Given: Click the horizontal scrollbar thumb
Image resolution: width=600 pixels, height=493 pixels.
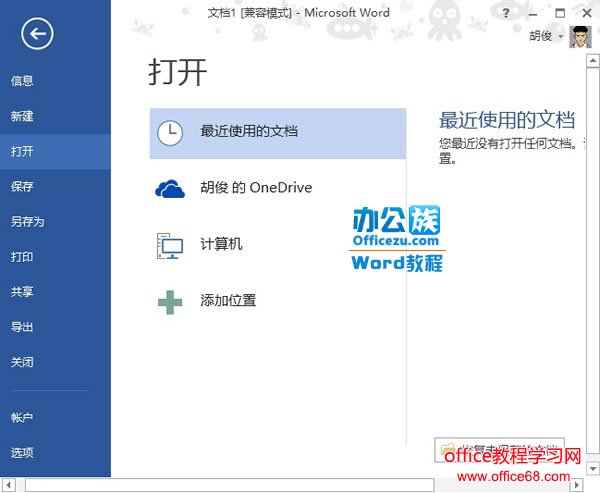Looking at the screenshot, I should pos(230,485).
